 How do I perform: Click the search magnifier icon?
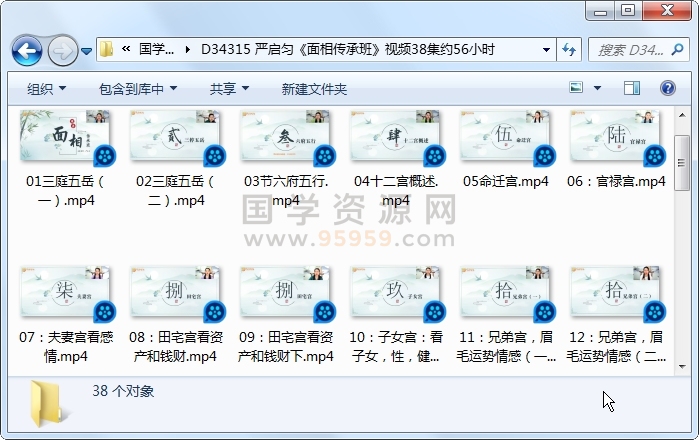678,49
